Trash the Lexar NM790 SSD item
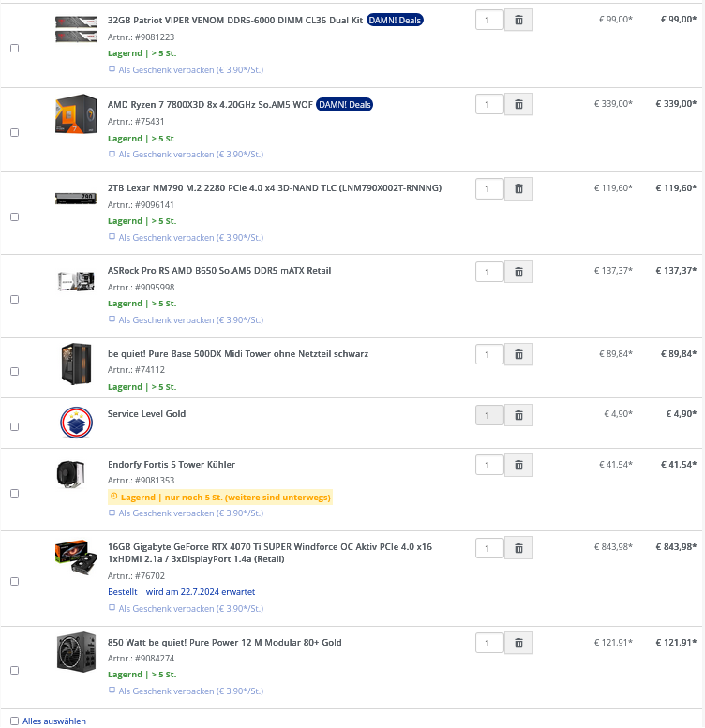 point(518,189)
